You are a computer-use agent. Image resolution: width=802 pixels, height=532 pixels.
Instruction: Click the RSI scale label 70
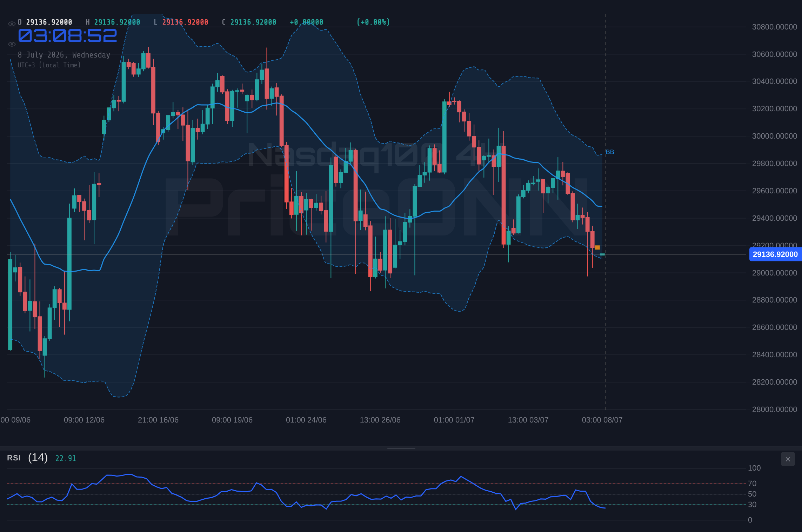point(752,484)
